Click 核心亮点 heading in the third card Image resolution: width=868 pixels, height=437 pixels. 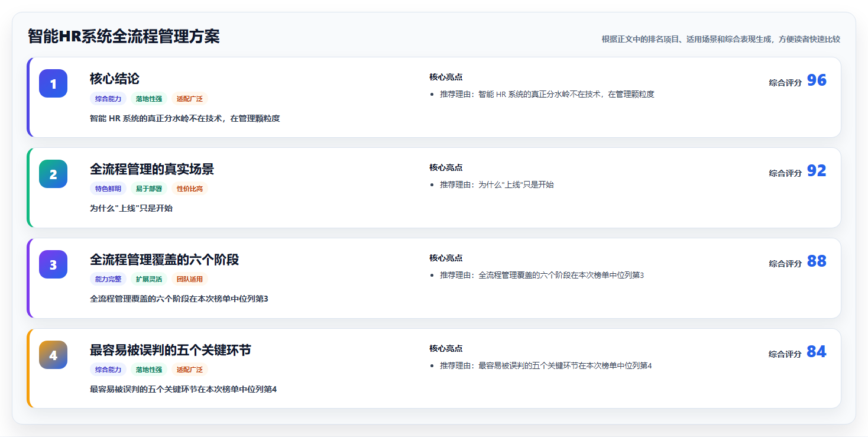[446, 258]
